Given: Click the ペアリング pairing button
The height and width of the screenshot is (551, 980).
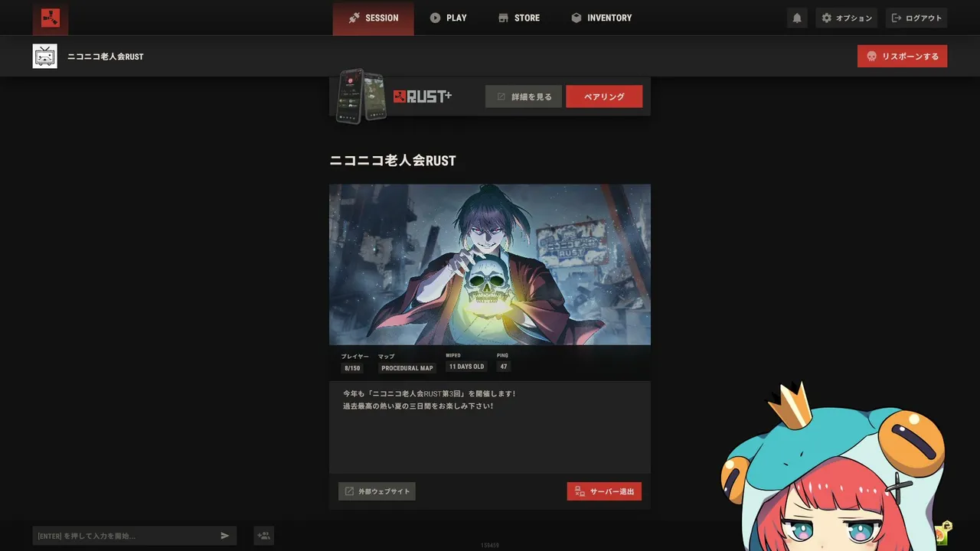Looking at the screenshot, I should click(604, 96).
